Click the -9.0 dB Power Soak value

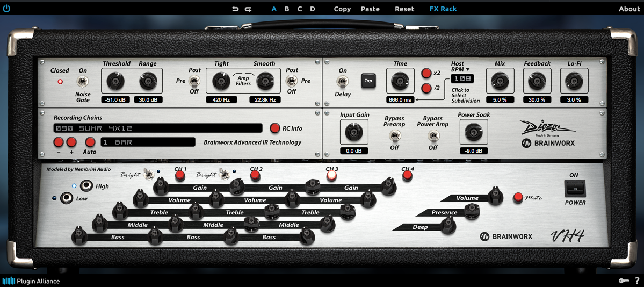tap(474, 151)
